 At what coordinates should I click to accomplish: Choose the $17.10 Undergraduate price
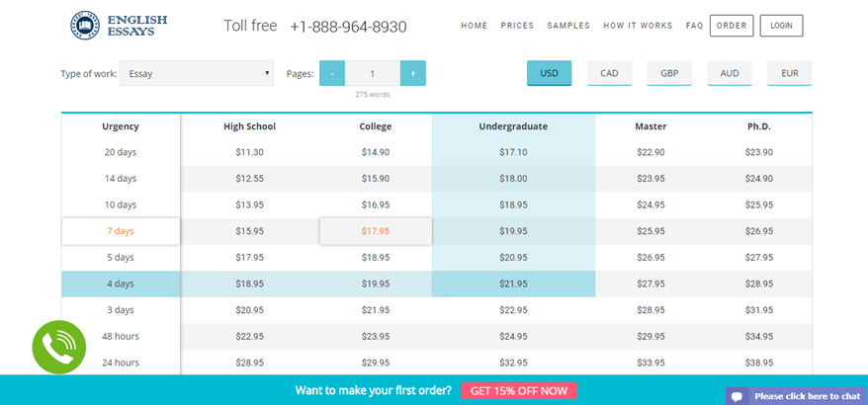513,152
